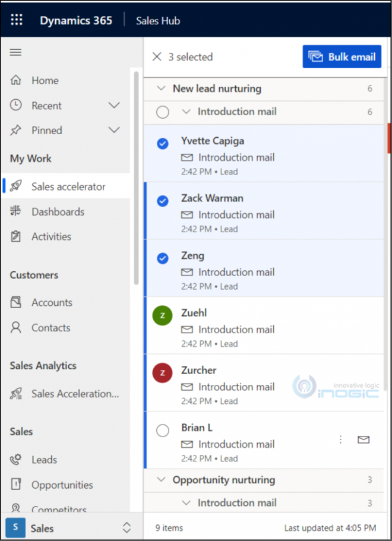Click mail icon under Zurcher
Image resolution: width=392 pixels, height=541 pixels.
(187, 387)
